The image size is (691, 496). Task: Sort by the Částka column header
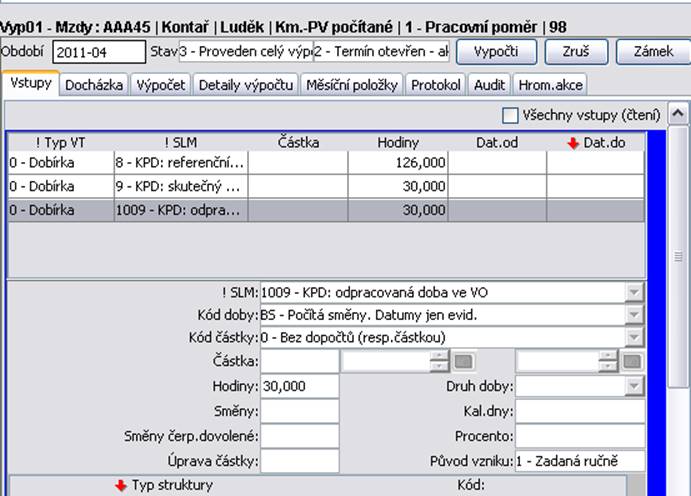point(298,143)
